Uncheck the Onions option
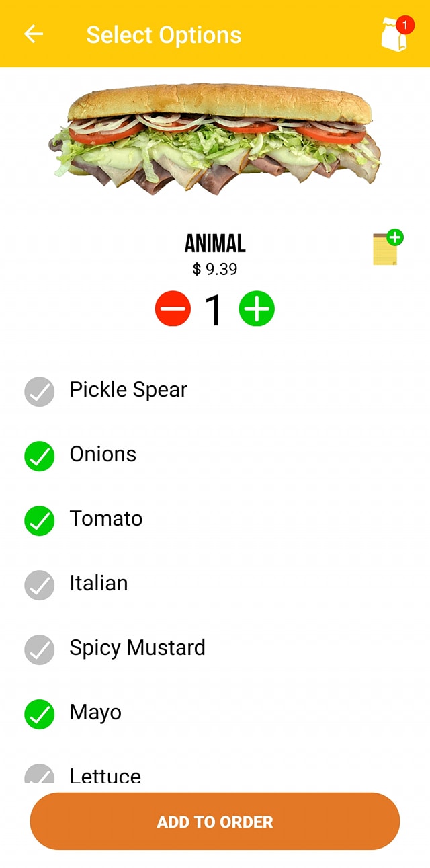 click(40, 456)
